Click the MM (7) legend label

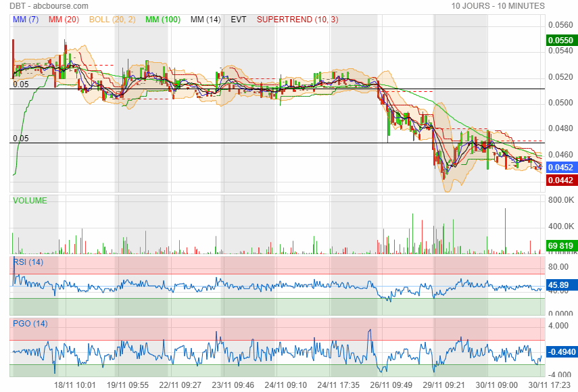click(26, 20)
